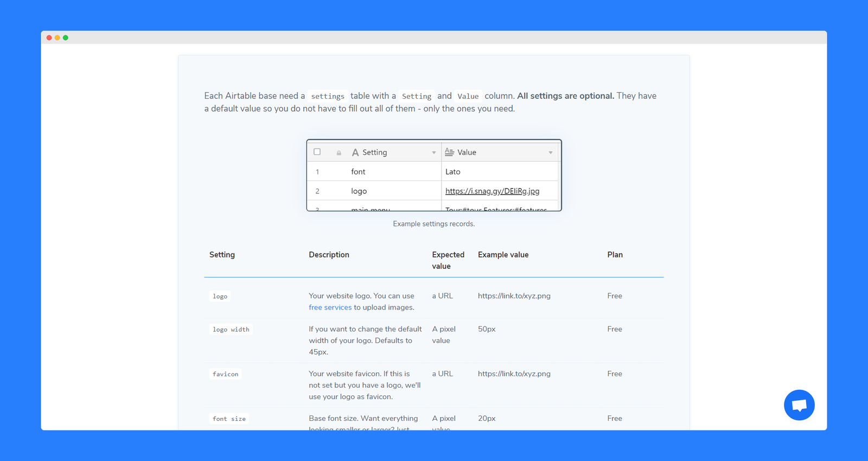Click the 'Expected value' column header
This screenshot has height=461, width=868.
[448, 260]
